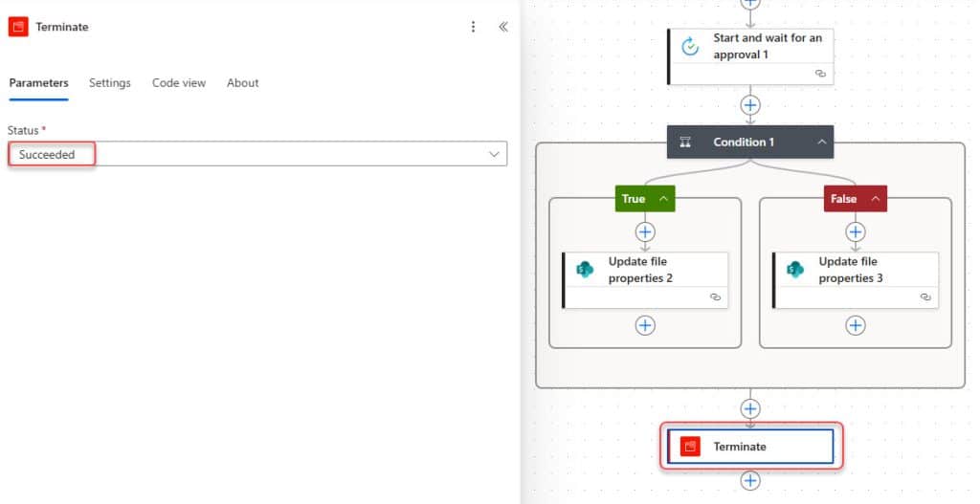Switch to the Code view tab
The width and height of the screenshot is (980, 504).
[179, 83]
